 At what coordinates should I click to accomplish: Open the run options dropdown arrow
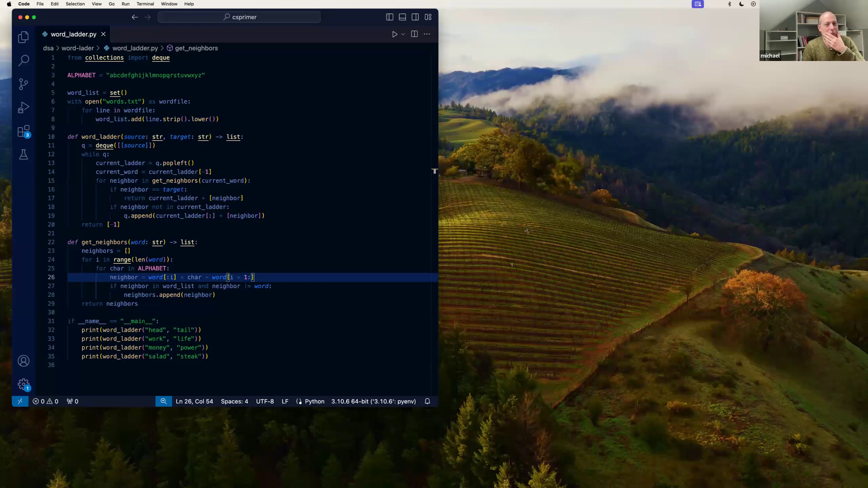[x=403, y=34]
